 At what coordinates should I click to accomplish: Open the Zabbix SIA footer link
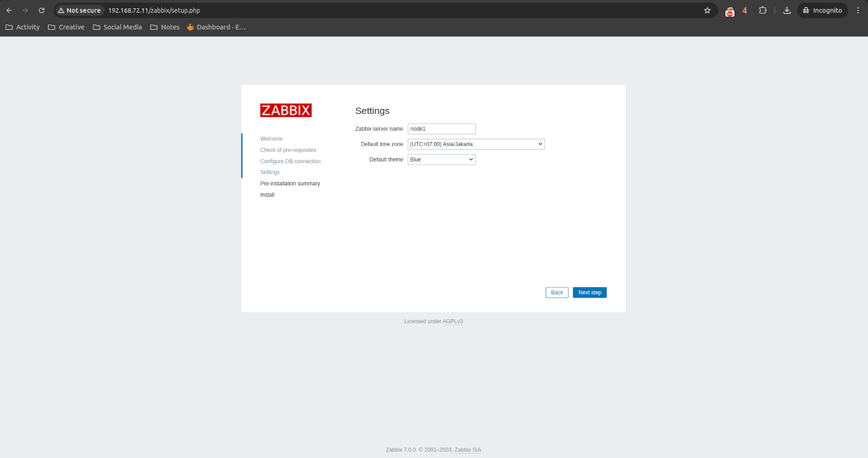tap(468, 450)
